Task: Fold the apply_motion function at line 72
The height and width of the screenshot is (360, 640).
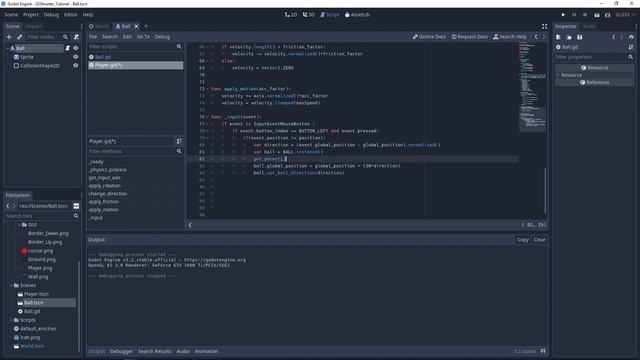Action: point(207,89)
